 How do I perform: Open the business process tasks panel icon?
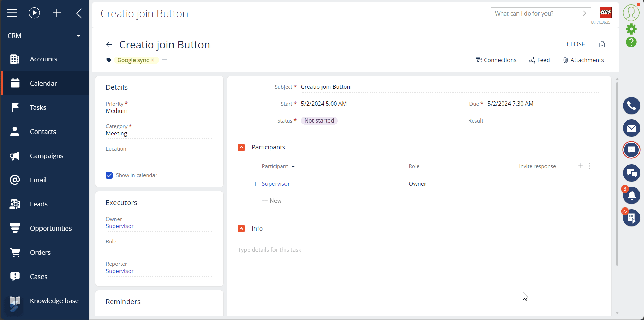pyautogui.click(x=631, y=218)
